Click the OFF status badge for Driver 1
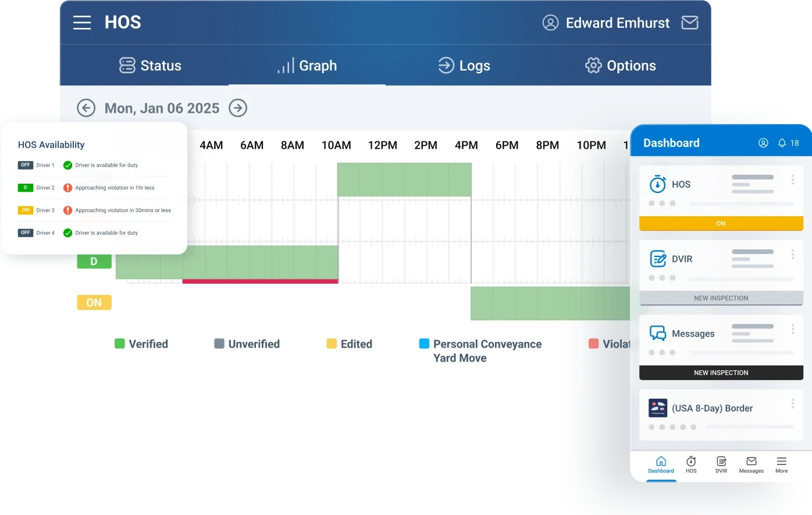The width and height of the screenshot is (812, 515). [x=25, y=165]
